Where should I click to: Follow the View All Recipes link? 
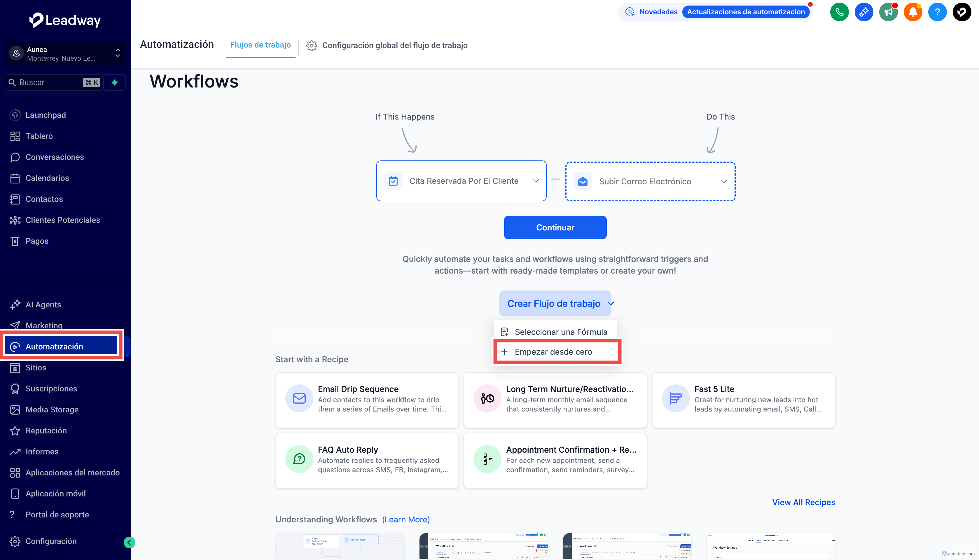pos(803,502)
